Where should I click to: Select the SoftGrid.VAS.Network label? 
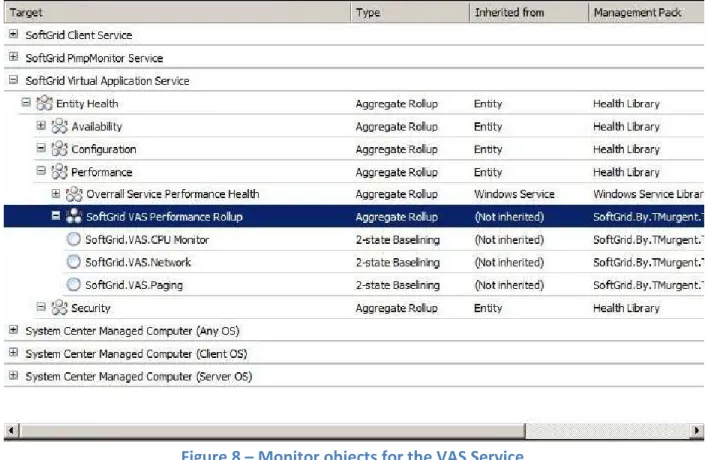pyautogui.click(x=138, y=262)
